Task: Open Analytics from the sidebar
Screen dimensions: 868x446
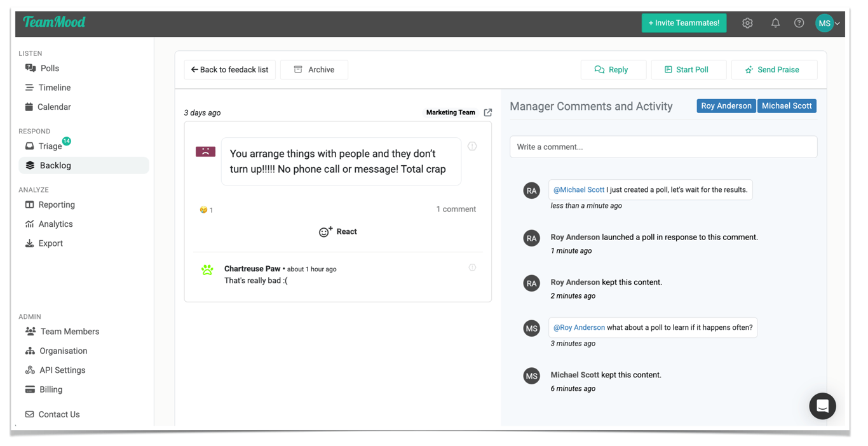Action: point(55,224)
